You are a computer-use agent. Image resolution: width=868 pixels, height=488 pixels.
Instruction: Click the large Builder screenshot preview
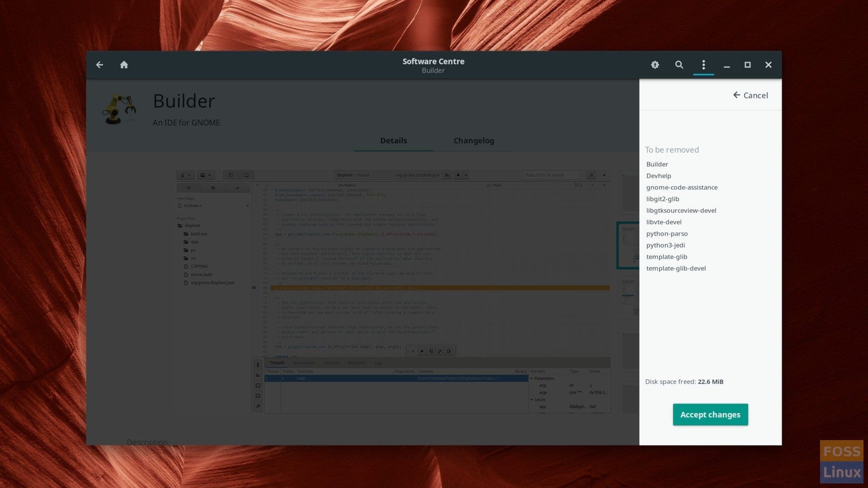pyautogui.click(x=393, y=291)
